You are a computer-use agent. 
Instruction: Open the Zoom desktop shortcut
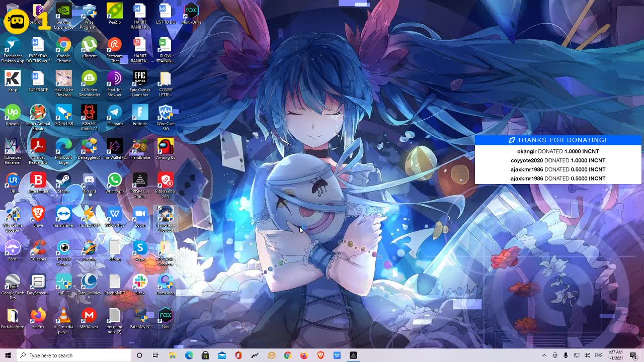(140, 217)
